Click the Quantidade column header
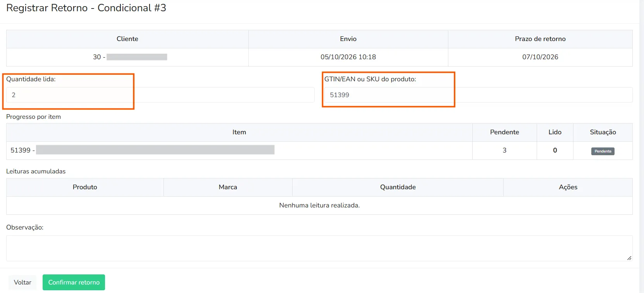Viewport: 644px width, 293px height. [x=398, y=187]
